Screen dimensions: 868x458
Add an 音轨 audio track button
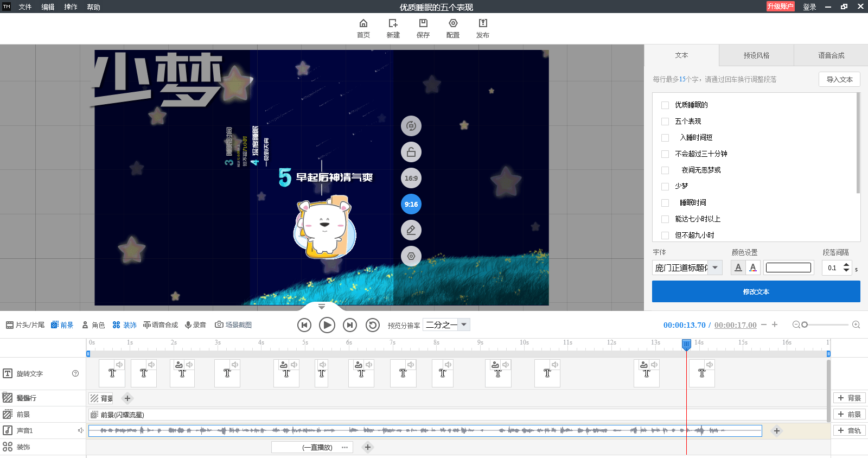coord(849,430)
